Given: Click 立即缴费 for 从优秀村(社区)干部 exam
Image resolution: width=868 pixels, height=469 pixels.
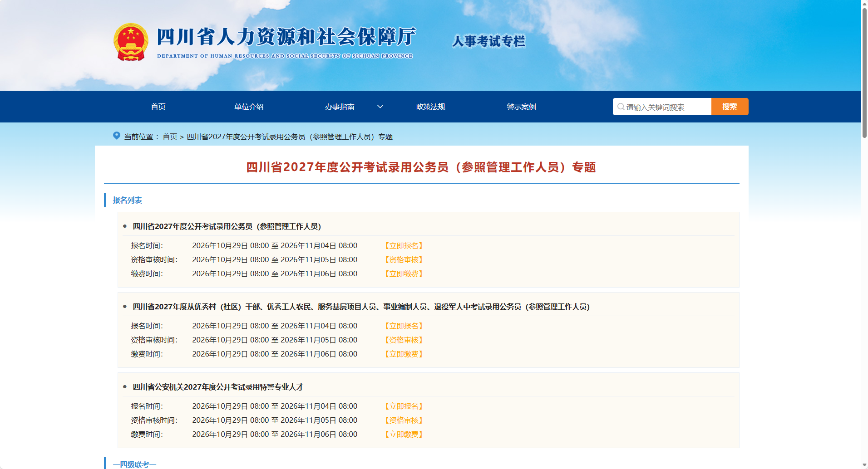Looking at the screenshot, I should [x=404, y=354].
